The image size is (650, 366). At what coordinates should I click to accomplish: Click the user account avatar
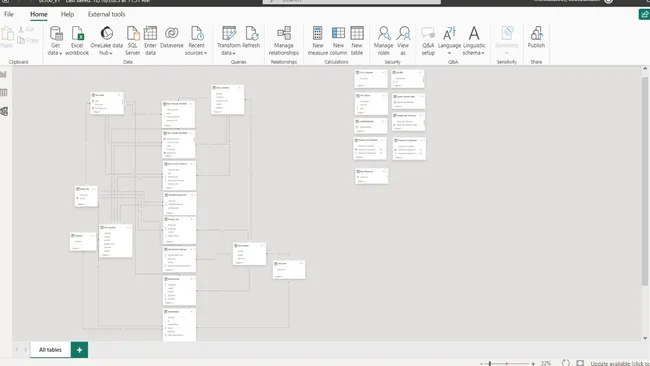[609, 1]
